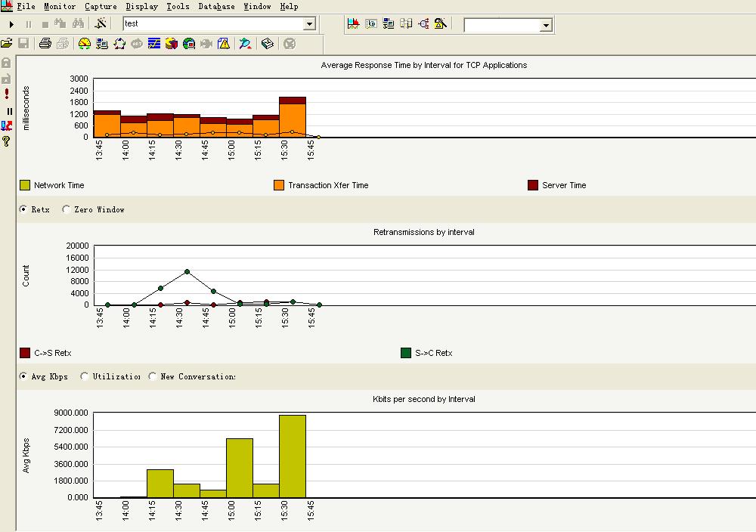Open the empty combo box in right toolbar
This screenshot has height=532, width=756.
pos(546,26)
